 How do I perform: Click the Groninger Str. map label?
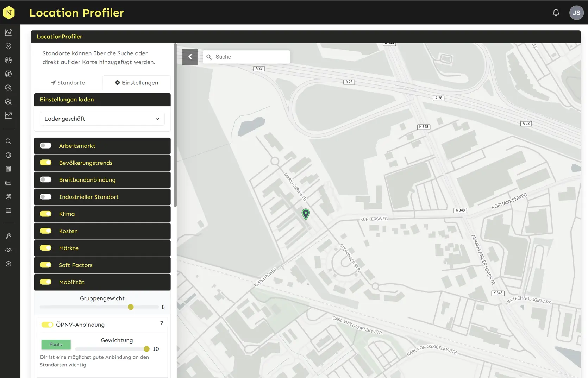(x=350, y=257)
